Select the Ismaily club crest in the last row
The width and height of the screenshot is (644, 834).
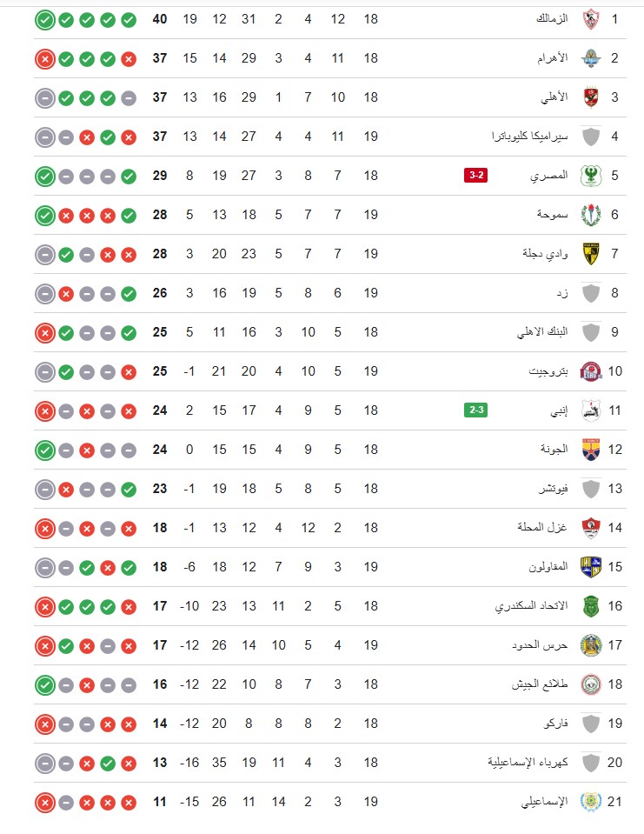click(591, 801)
